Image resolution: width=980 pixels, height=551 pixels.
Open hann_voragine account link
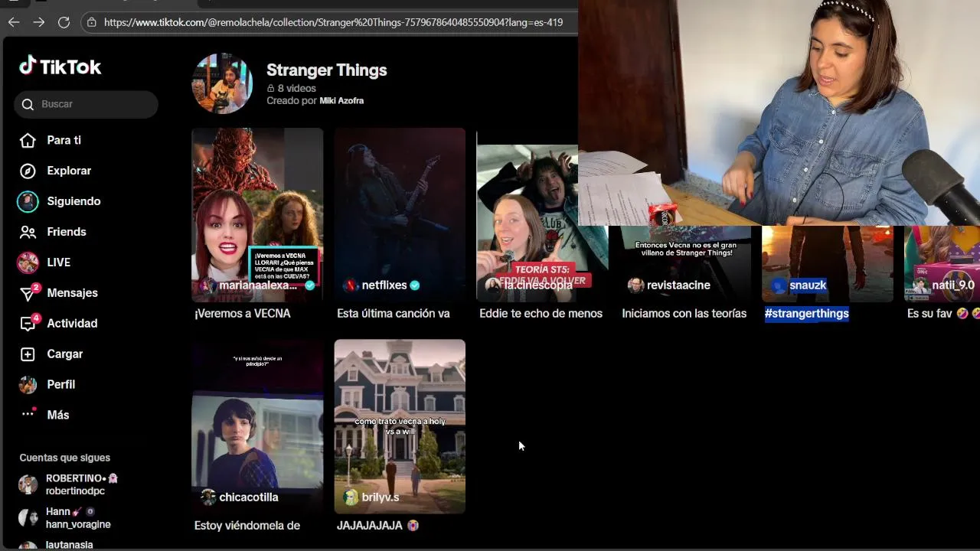tap(78, 525)
